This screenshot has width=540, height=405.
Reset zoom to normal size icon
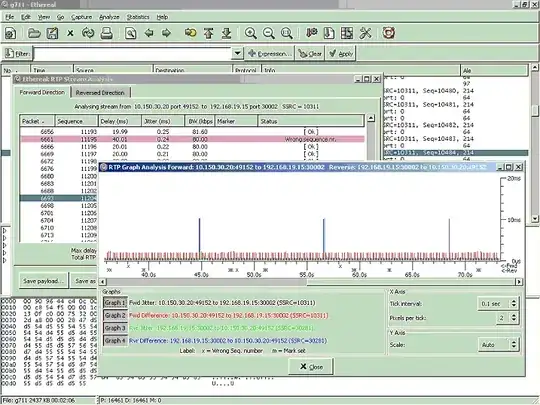tap(287, 33)
